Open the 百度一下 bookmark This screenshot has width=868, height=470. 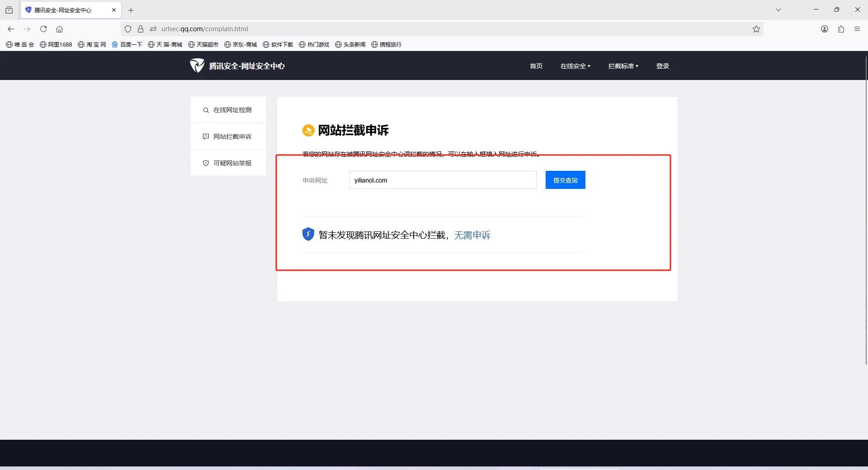point(127,44)
